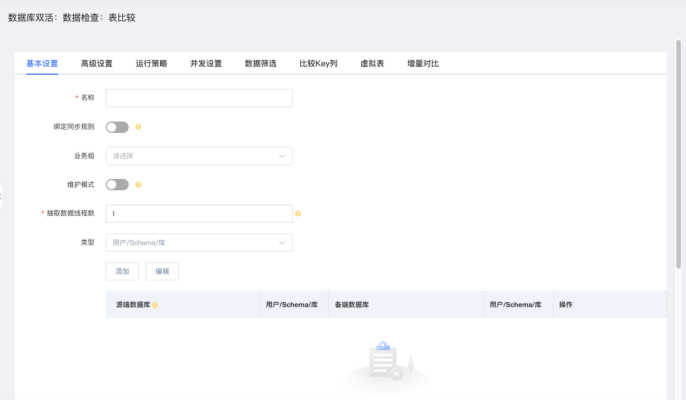
Task: Click the 添加 button
Action: click(x=122, y=271)
